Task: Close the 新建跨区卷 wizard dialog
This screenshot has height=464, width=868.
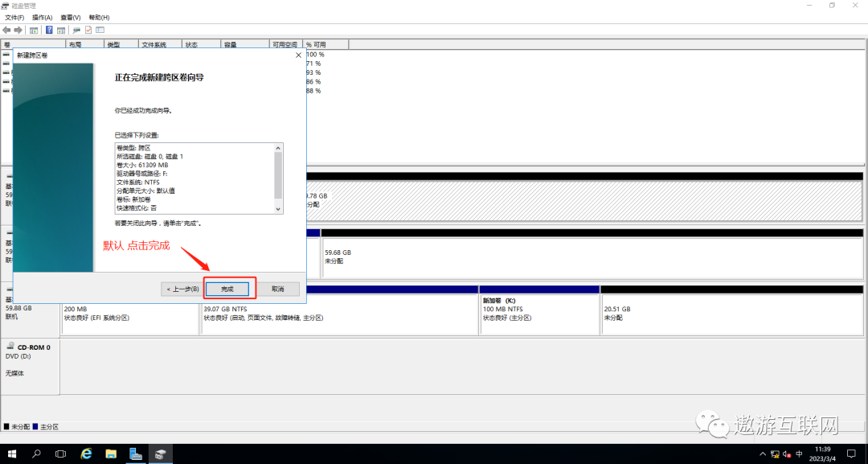Action: pyautogui.click(x=298, y=55)
